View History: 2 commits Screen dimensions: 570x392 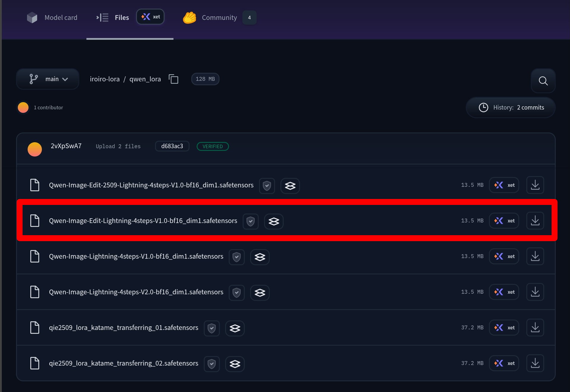tap(511, 108)
